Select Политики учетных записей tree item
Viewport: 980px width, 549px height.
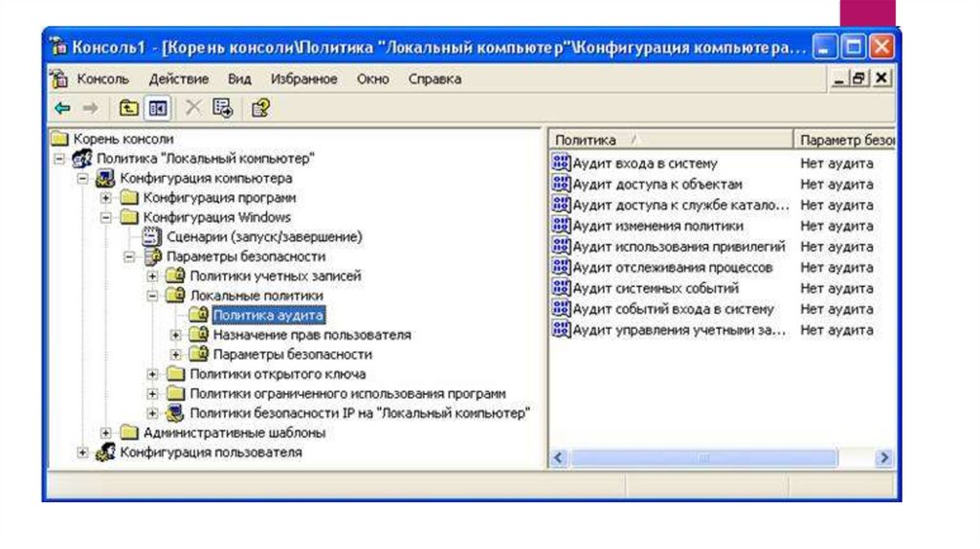[276, 276]
